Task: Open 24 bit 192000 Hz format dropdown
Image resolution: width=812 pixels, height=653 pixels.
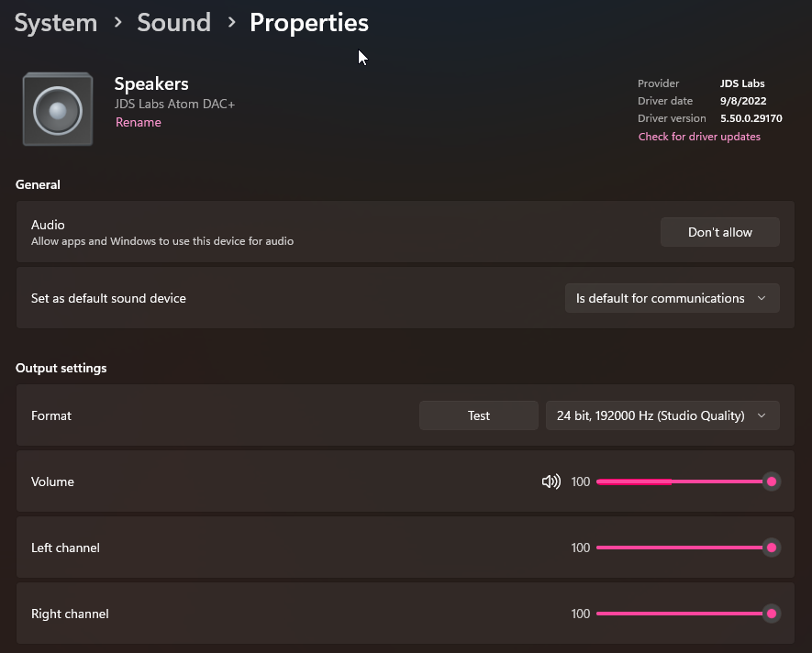Action: (x=662, y=415)
